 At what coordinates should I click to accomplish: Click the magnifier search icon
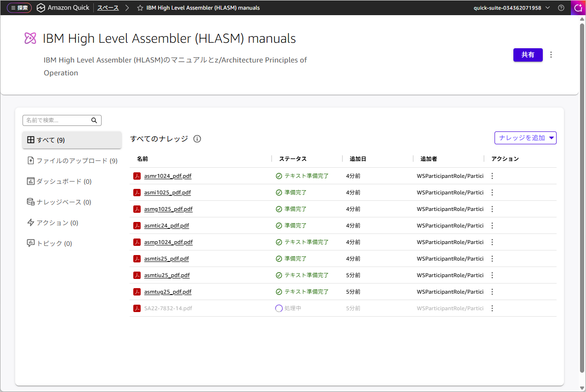[94, 120]
